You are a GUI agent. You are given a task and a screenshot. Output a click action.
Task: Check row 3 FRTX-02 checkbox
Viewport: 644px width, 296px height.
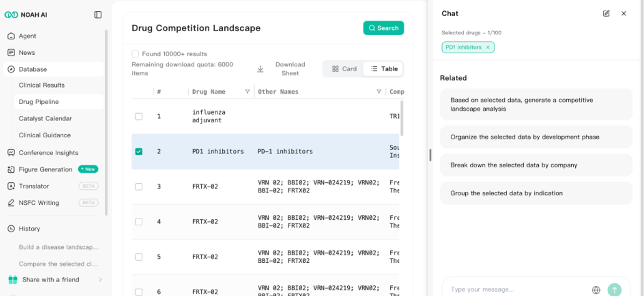click(138, 187)
